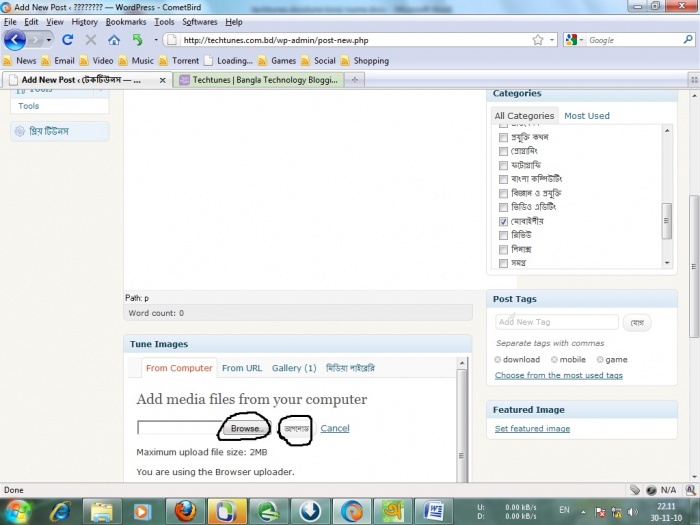
Task: Switch to the From URL upload tab
Action: click(242, 368)
